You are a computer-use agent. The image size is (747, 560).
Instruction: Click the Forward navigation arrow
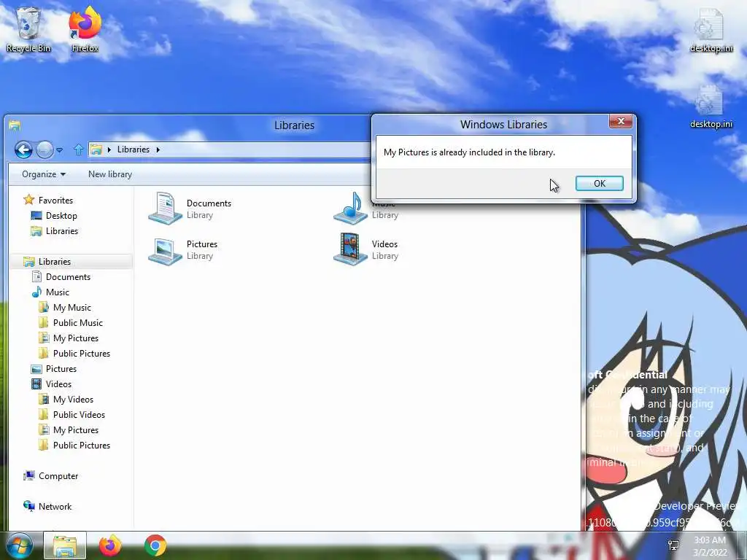(x=44, y=149)
